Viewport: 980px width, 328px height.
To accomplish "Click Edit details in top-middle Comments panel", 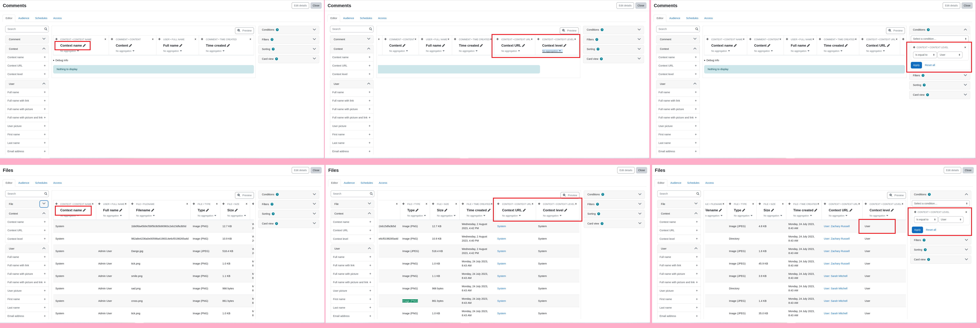I will click(x=625, y=6).
